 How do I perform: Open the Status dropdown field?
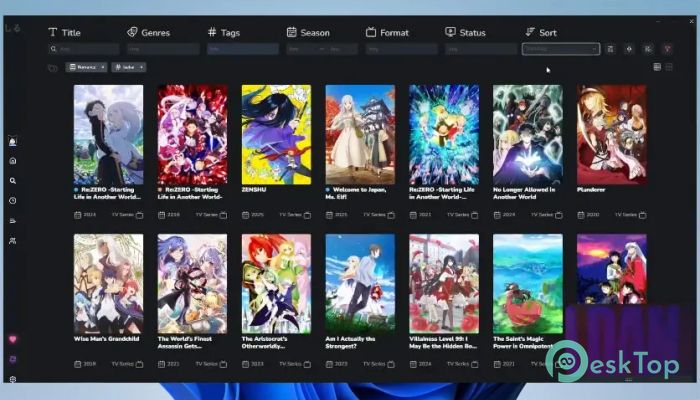point(481,49)
